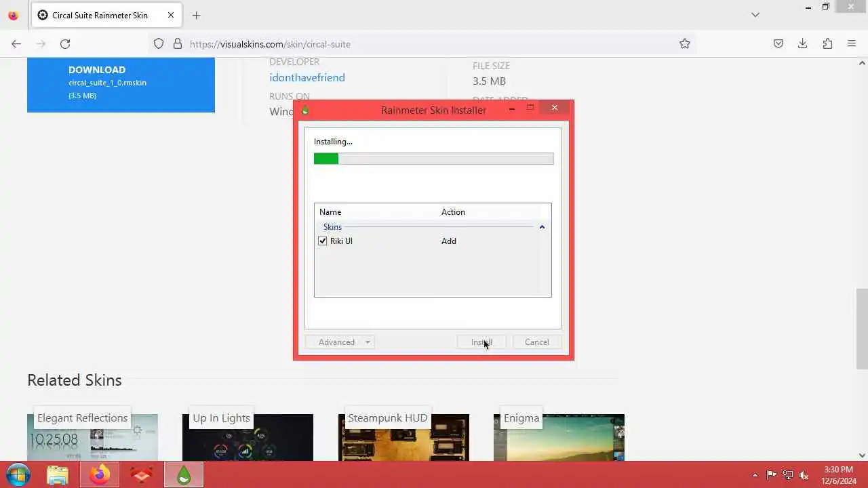Open the Windows Start button
The height and width of the screenshot is (488, 868).
(18, 474)
